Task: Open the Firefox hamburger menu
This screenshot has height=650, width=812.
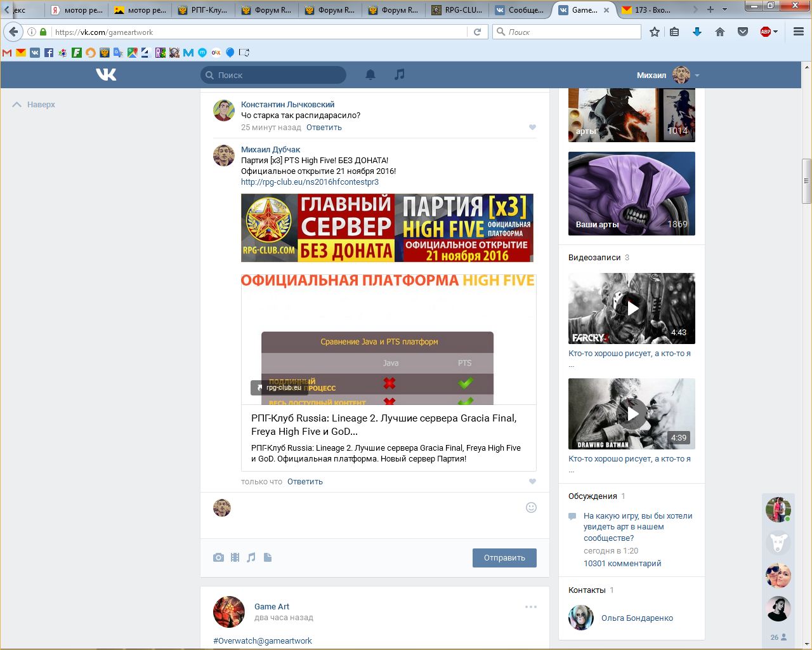Action: [799, 32]
